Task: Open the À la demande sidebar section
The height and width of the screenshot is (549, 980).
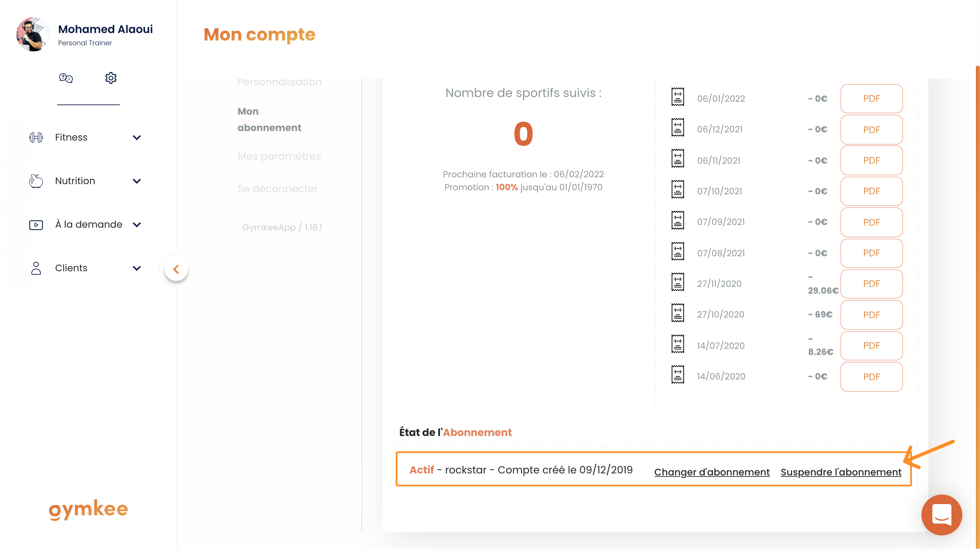Action: (x=85, y=225)
